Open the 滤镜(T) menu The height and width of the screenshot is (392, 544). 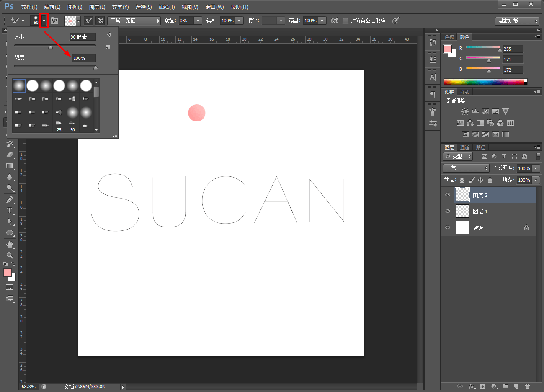(167, 7)
